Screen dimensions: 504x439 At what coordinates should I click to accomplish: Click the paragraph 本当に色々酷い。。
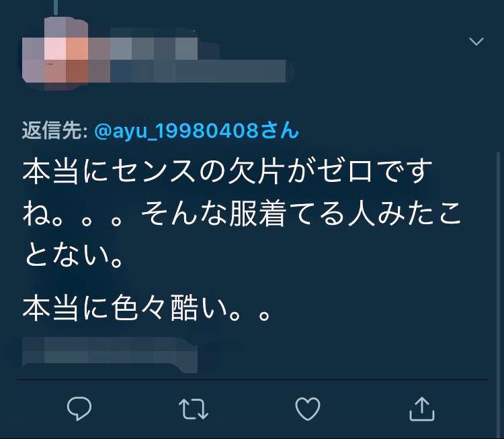(146, 307)
